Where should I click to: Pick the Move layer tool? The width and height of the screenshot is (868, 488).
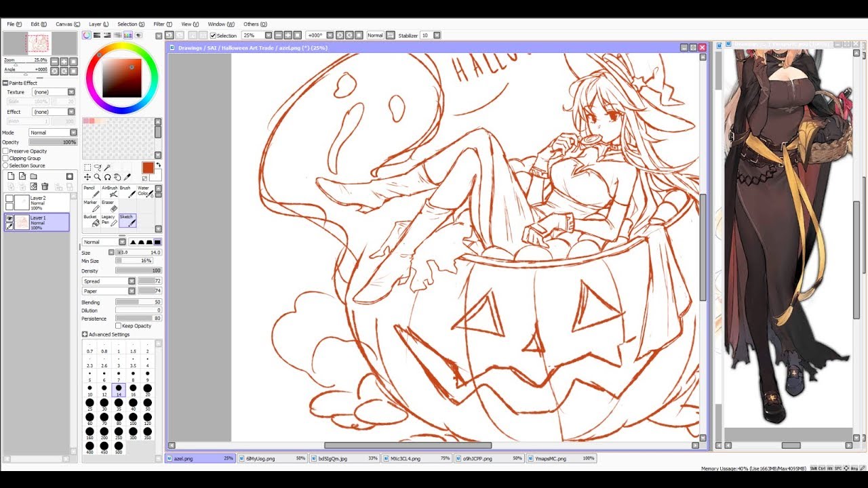tap(87, 177)
